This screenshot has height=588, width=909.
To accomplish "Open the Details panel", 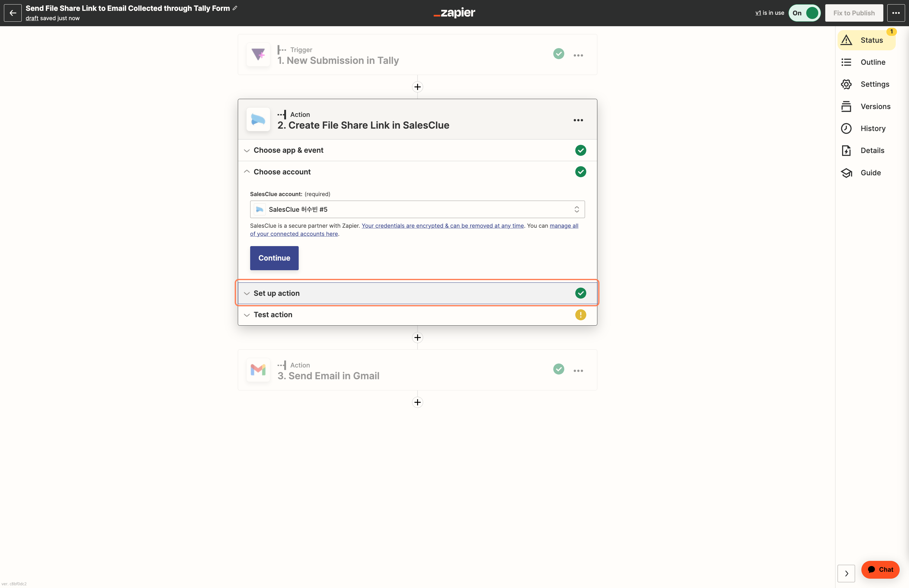I will tap(867, 150).
